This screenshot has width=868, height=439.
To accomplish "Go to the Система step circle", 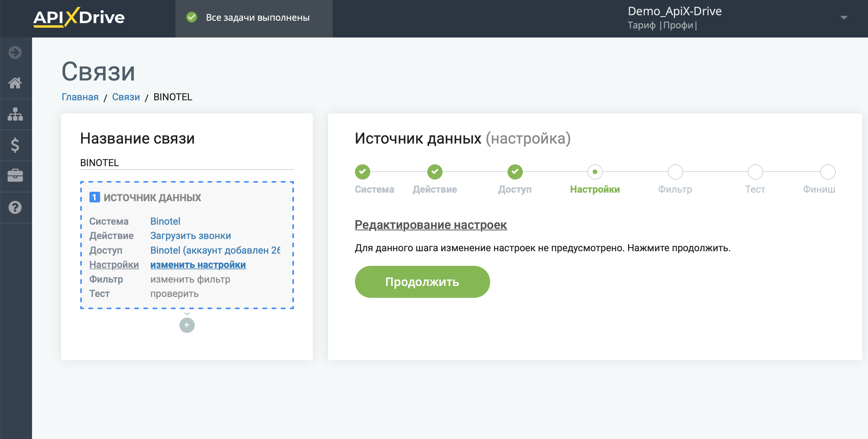I will point(362,172).
